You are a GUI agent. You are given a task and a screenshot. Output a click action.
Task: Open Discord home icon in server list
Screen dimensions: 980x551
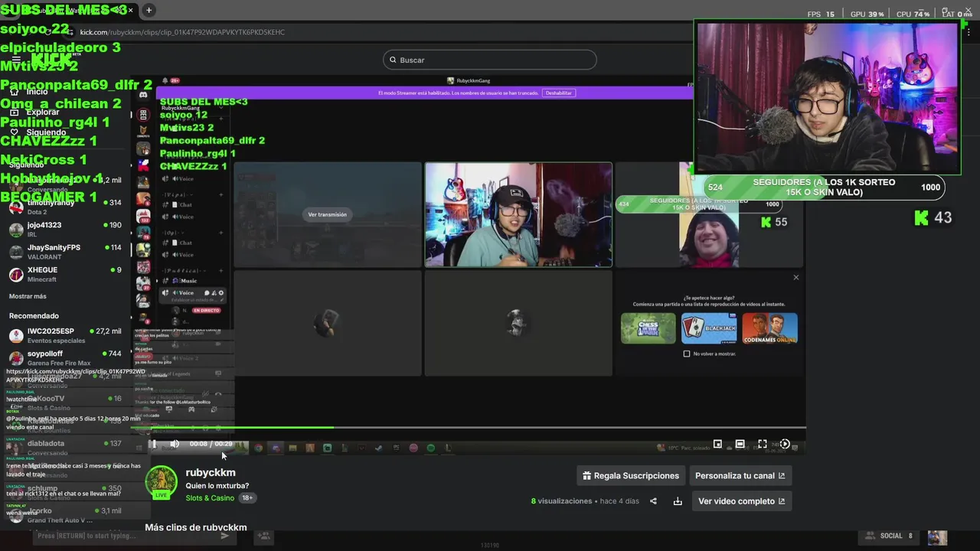click(x=143, y=95)
